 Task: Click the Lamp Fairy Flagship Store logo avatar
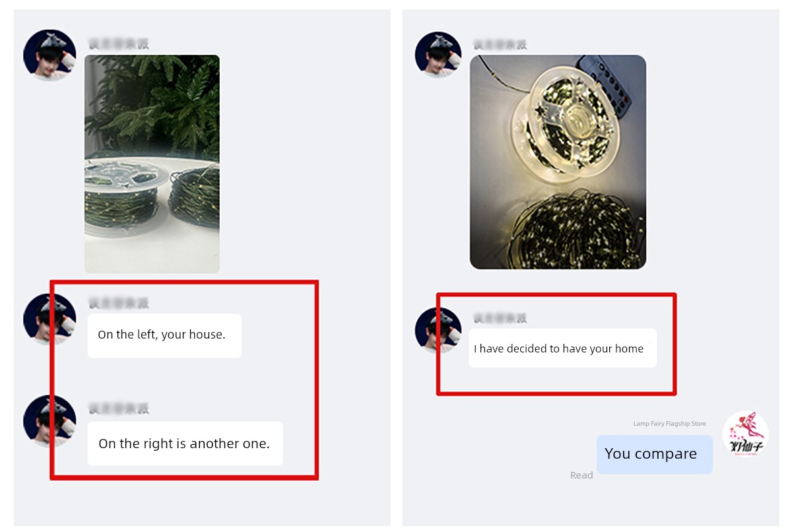tap(746, 434)
